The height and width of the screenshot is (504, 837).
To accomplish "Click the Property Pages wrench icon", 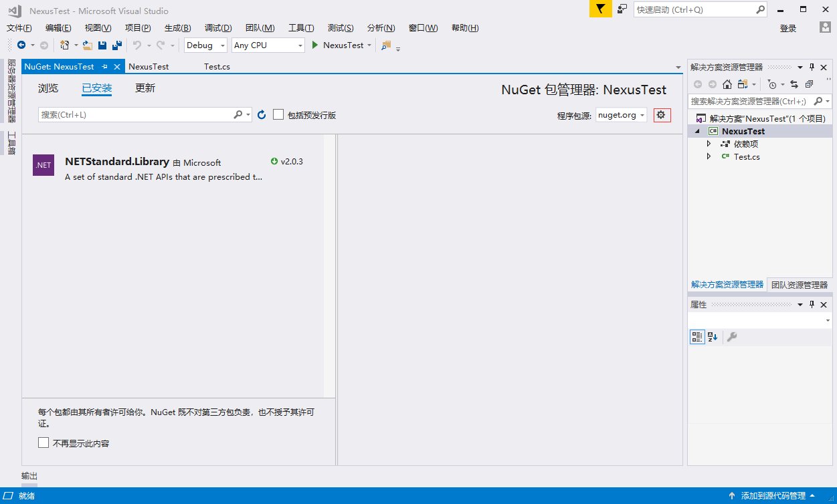I will click(x=732, y=337).
